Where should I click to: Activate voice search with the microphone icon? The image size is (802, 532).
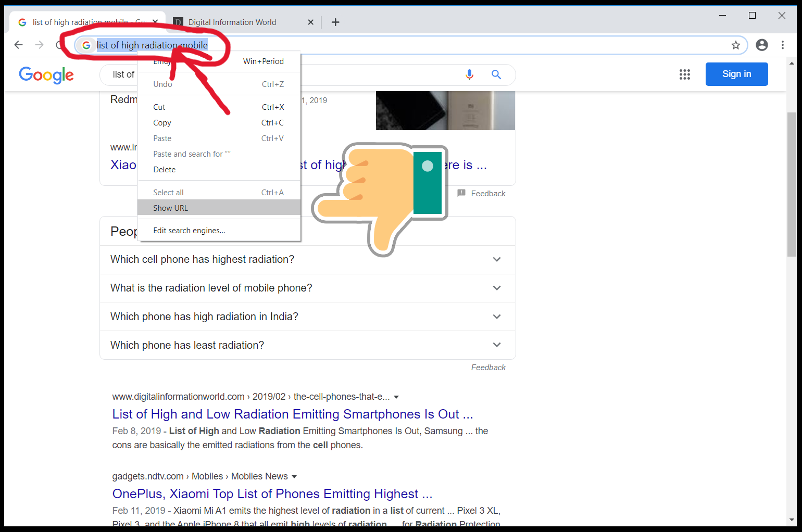[x=469, y=74]
